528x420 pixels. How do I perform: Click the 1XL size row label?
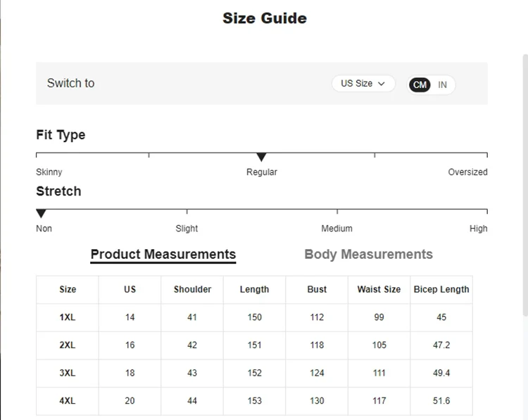pos(68,317)
